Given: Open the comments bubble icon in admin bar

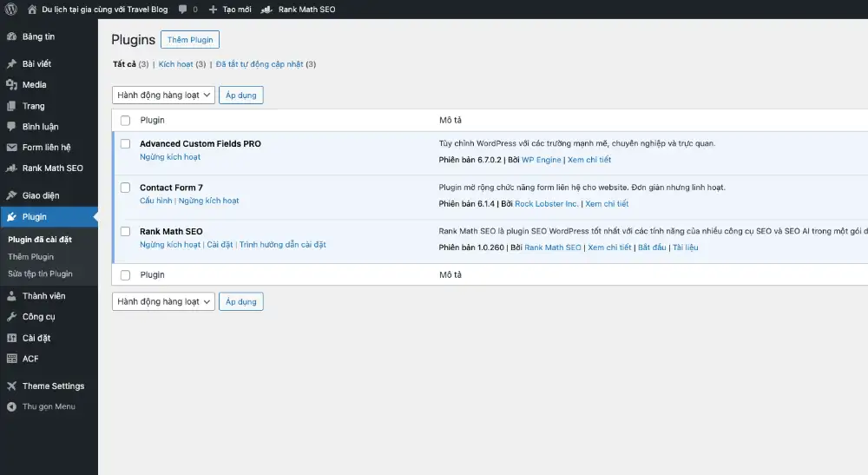Looking at the screenshot, I should 184,10.
